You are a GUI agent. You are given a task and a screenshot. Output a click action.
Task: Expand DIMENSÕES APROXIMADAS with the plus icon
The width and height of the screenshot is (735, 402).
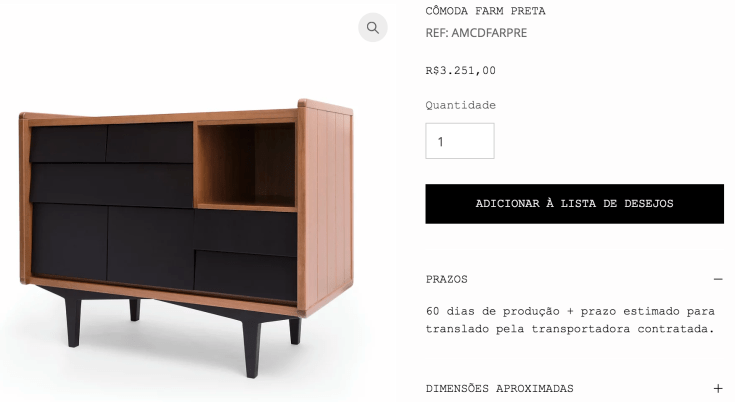[718, 388]
